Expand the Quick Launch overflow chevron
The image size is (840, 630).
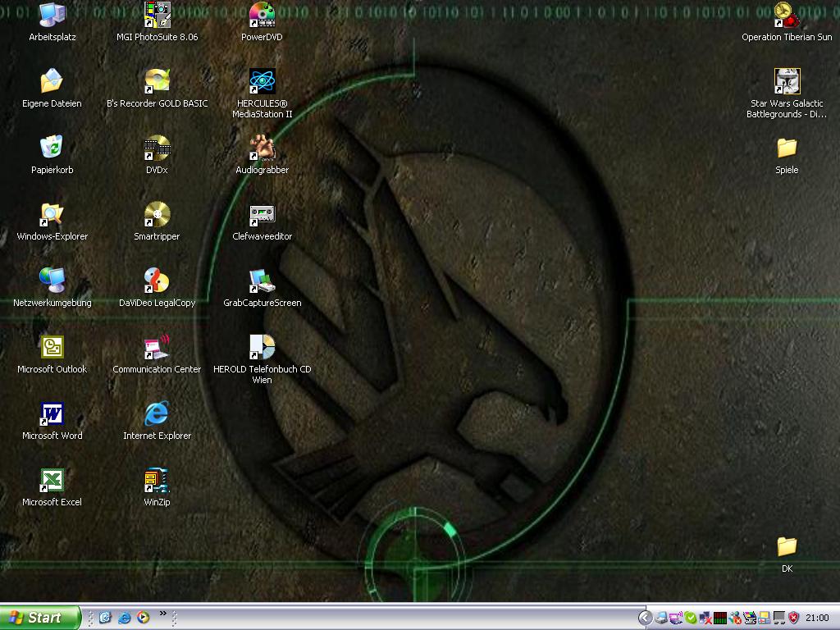pyautogui.click(x=162, y=614)
